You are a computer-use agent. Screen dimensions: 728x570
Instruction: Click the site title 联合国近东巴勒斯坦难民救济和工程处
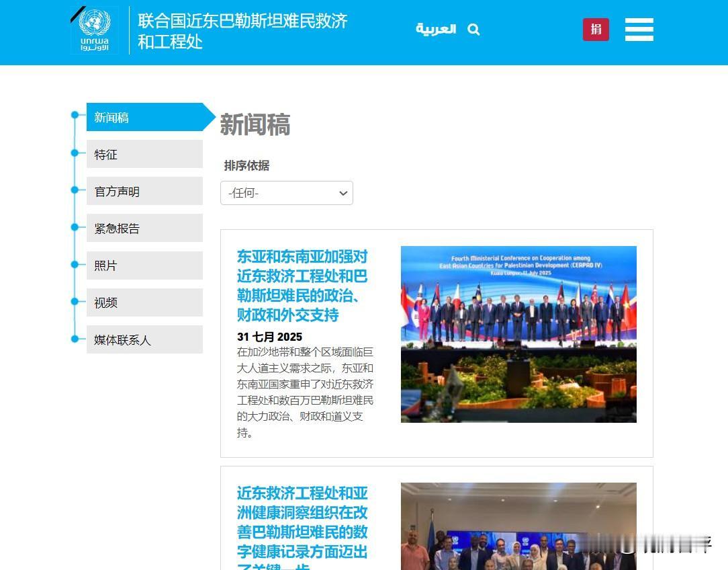(x=242, y=31)
